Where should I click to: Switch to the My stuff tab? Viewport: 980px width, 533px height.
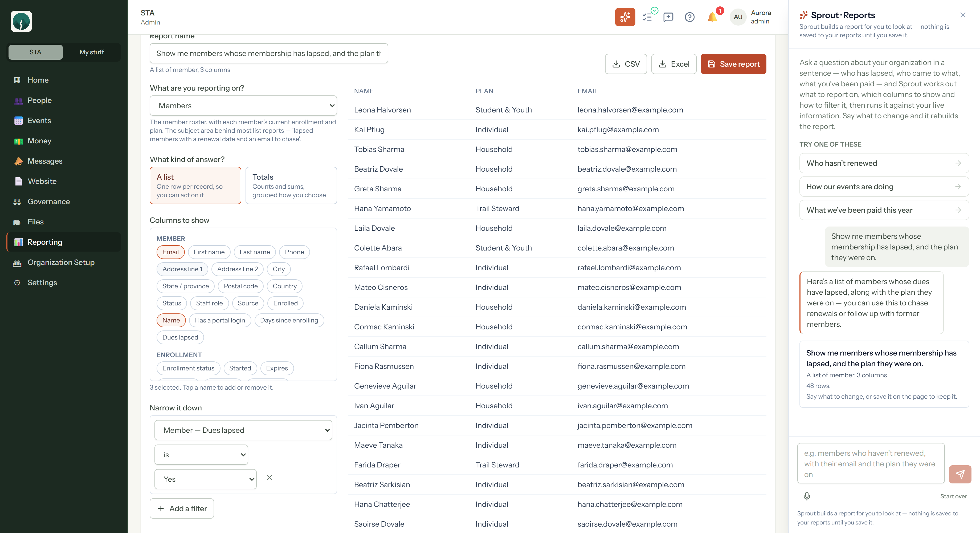(x=91, y=52)
